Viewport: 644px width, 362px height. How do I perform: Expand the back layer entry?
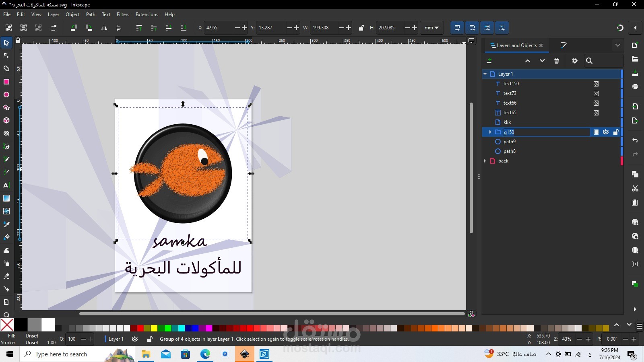pyautogui.click(x=485, y=161)
